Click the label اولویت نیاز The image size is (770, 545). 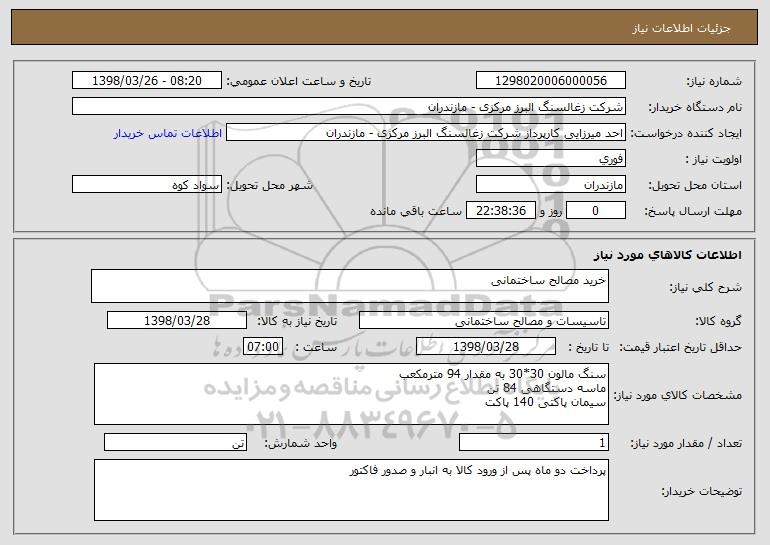tap(714, 159)
